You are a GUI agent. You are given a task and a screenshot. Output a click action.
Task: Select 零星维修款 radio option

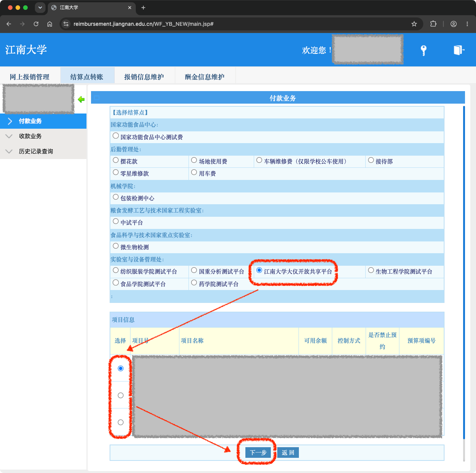point(116,172)
